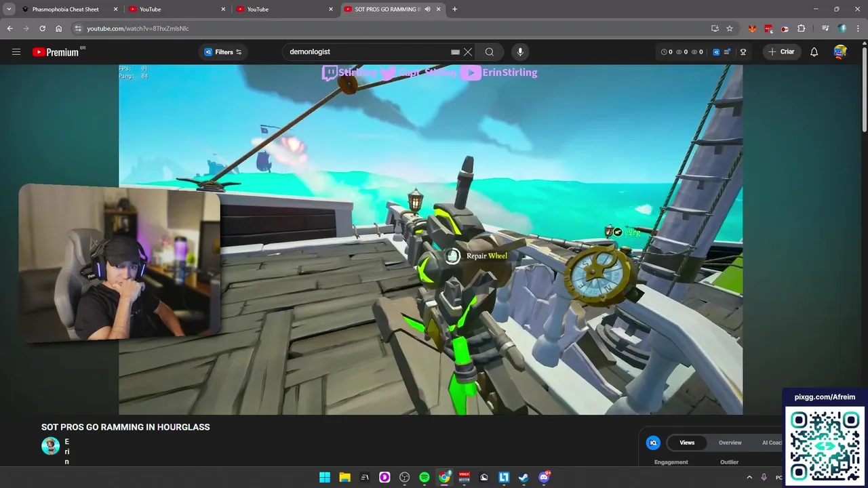
Task: Open AI Coach tab in vidIQ panel
Action: [x=772, y=443]
